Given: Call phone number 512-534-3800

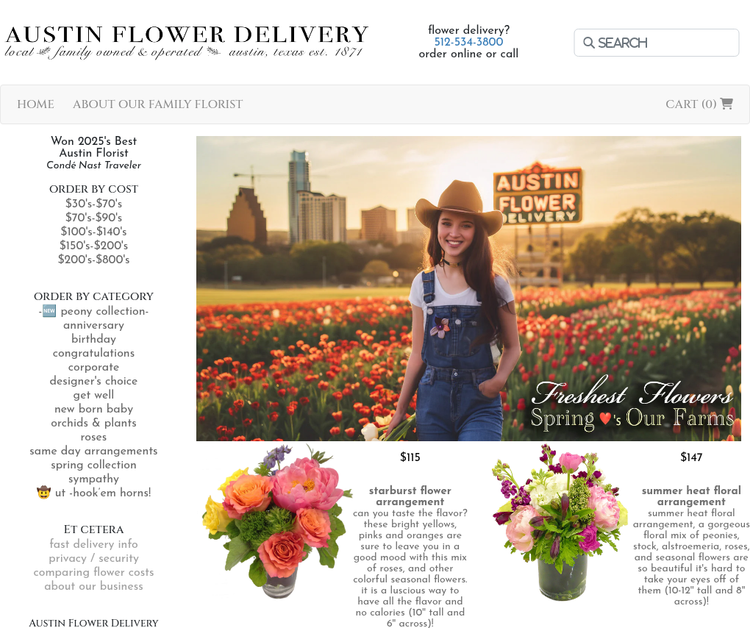Looking at the screenshot, I should [x=468, y=42].
